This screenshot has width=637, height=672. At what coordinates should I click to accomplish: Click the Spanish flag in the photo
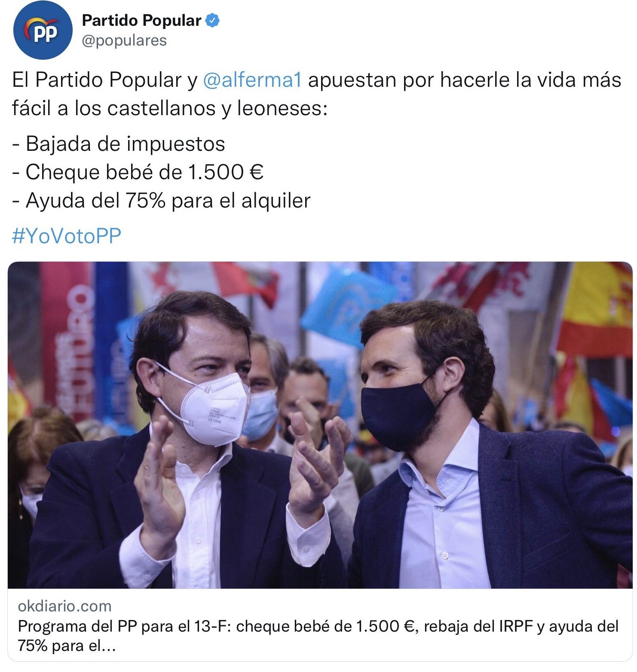click(x=595, y=309)
